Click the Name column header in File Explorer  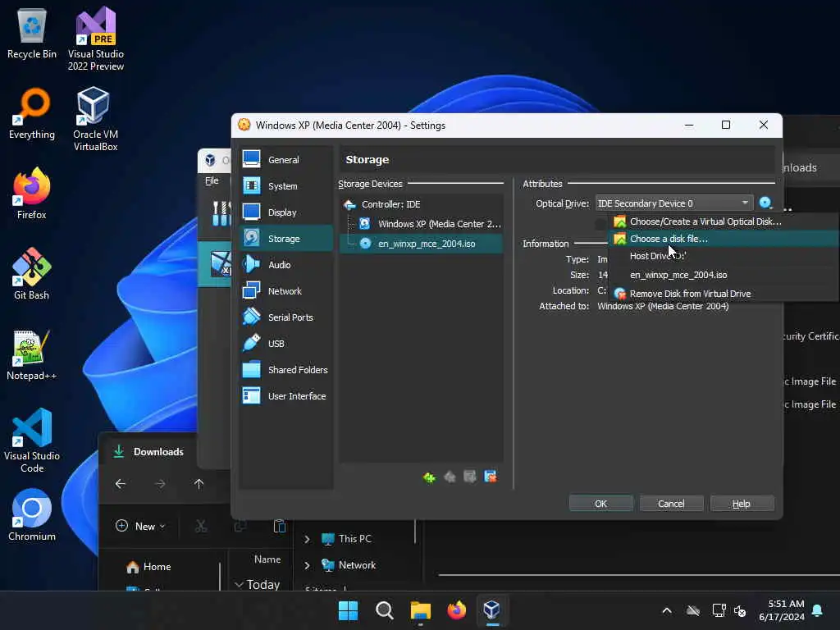point(267,559)
